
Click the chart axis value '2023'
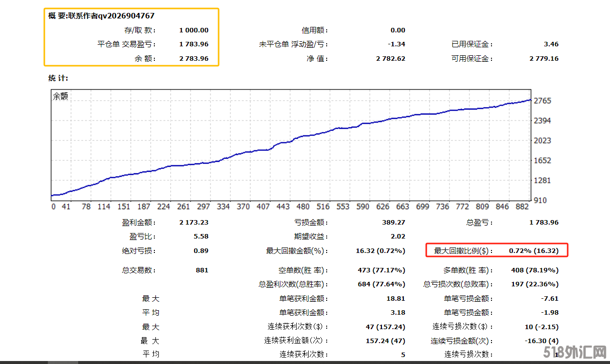(542, 140)
